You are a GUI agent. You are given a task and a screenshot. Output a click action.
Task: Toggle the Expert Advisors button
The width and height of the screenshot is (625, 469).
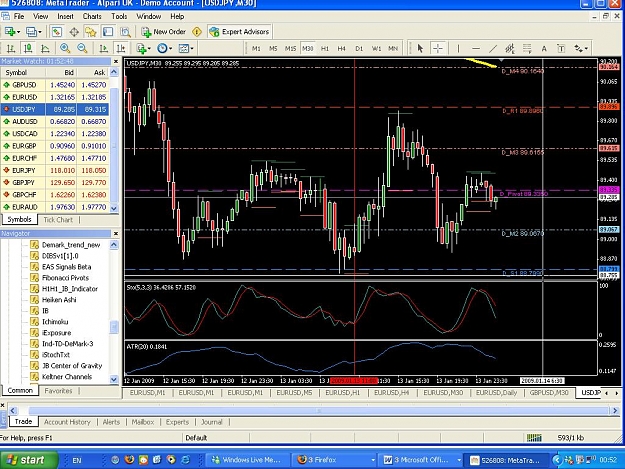coord(239,32)
